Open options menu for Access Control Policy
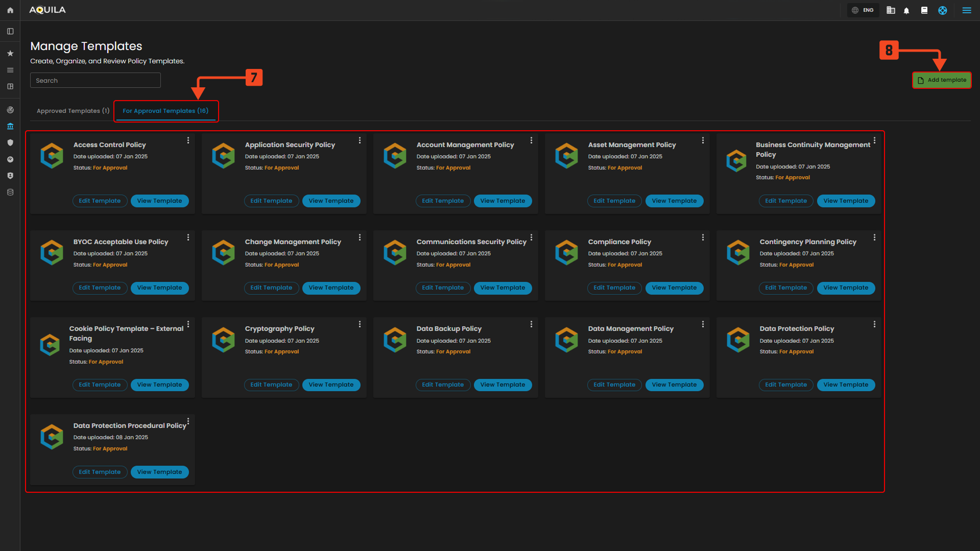Screen dimensions: 980x551 tap(188, 140)
